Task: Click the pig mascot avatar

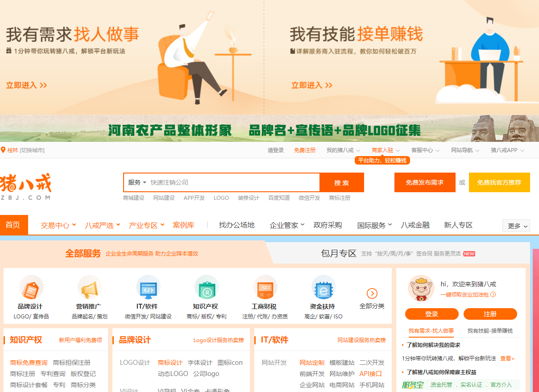Action: click(421, 288)
